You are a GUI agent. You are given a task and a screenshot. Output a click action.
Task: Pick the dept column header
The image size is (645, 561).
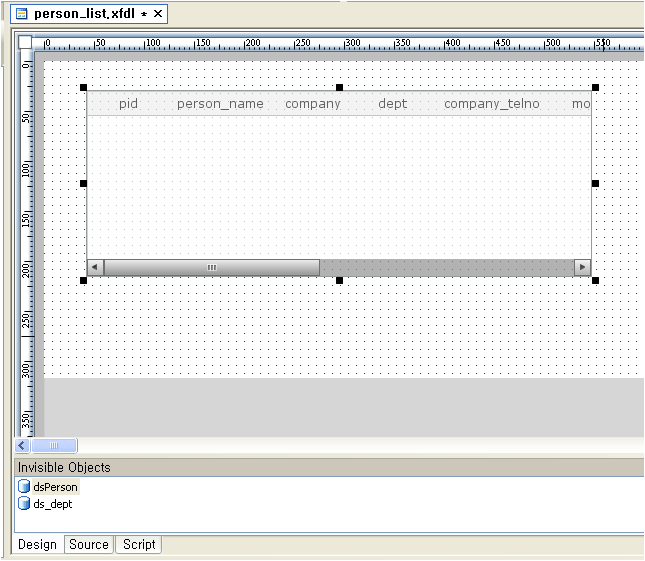(x=392, y=104)
